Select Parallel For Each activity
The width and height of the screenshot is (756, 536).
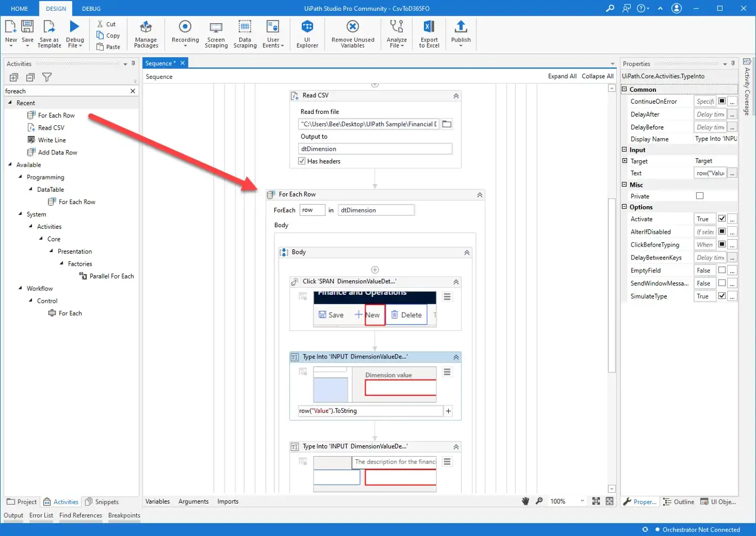pos(106,276)
